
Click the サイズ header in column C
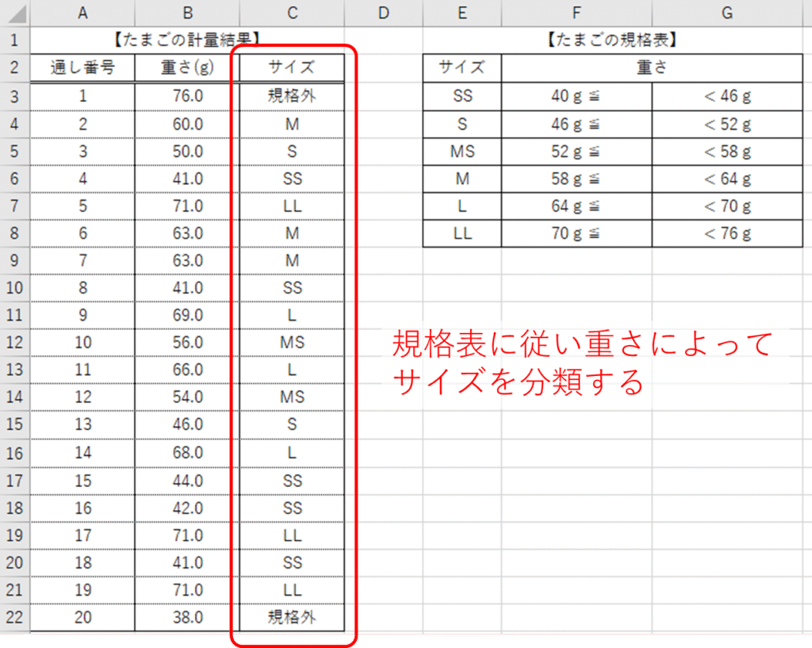click(292, 67)
